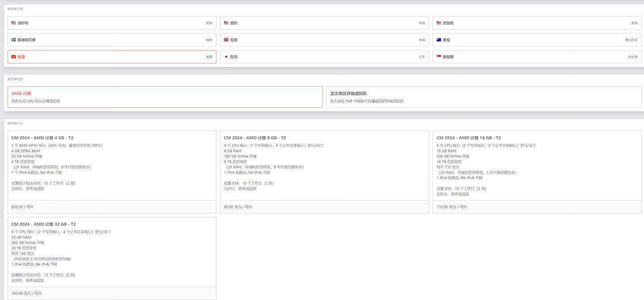Pick the AMD 计算 32 GB - T2 plan
Screen dimensions: 644x300
click(112, 252)
